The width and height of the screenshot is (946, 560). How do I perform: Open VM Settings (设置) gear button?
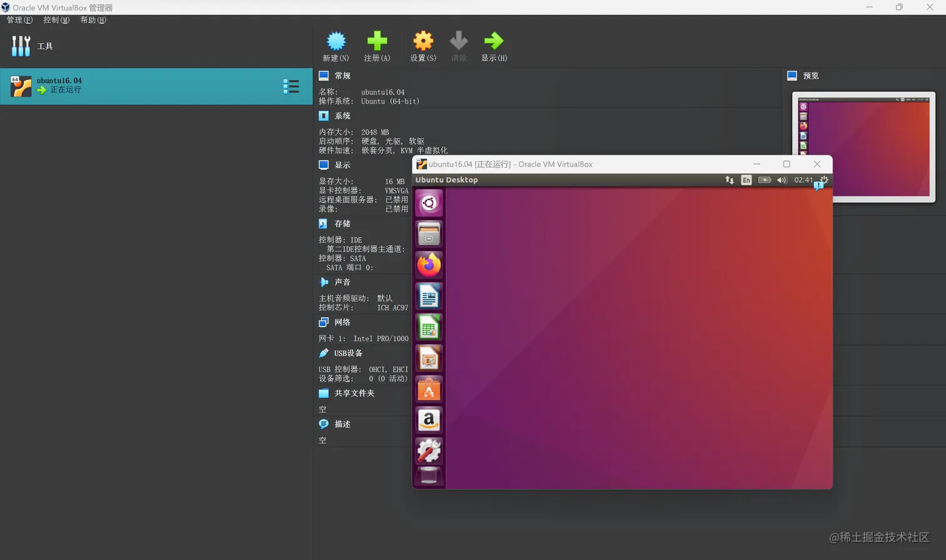[423, 46]
